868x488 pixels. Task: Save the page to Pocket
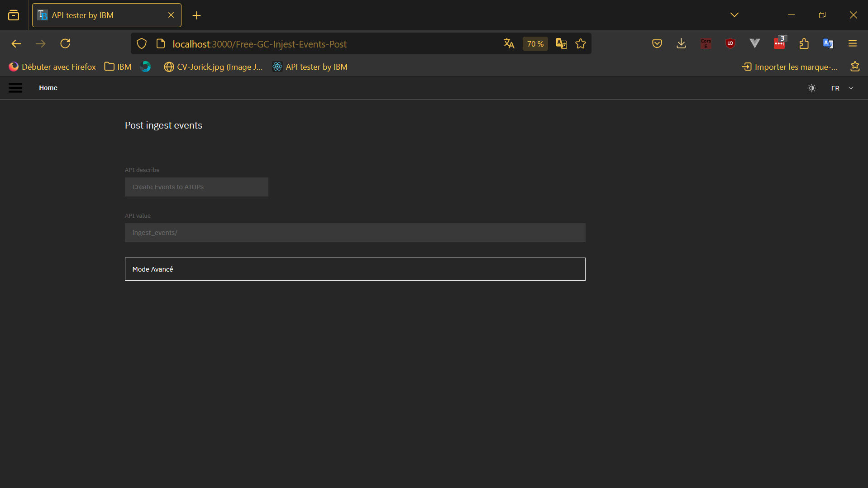657,43
